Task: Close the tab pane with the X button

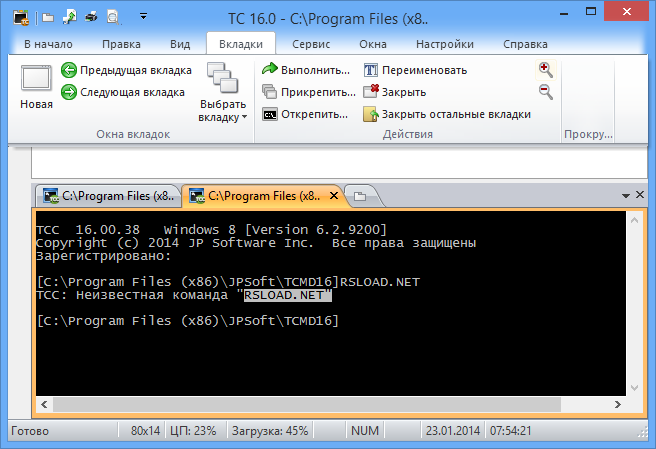Action: point(640,195)
